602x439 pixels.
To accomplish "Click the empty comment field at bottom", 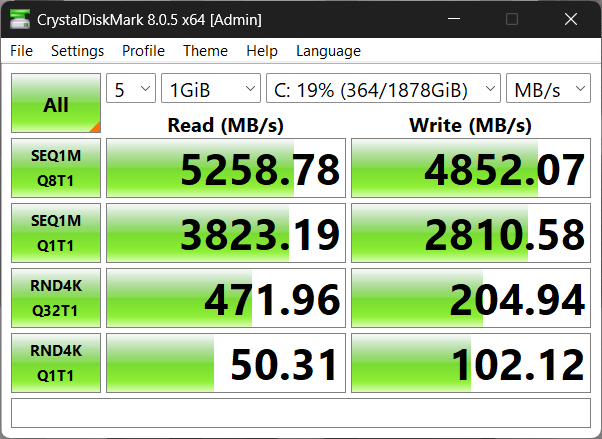I will tap(300, 411).
